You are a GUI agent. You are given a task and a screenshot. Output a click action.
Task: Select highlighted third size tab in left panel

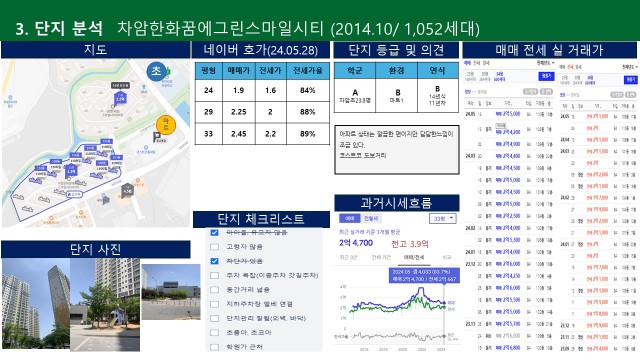499,76
